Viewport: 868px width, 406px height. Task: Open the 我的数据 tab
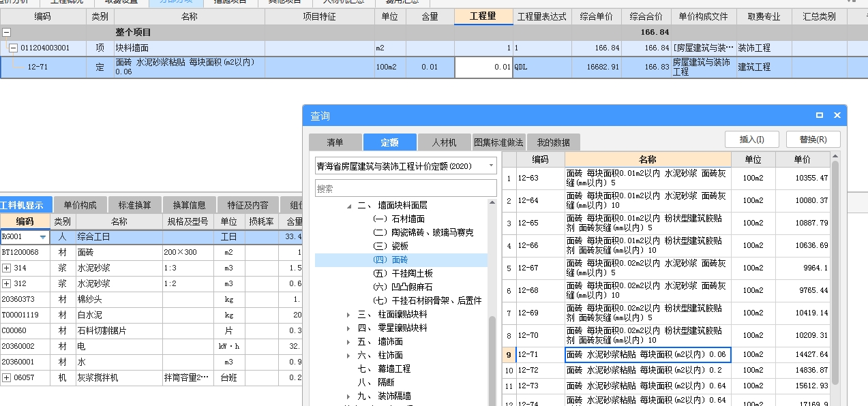pos(553,142)
